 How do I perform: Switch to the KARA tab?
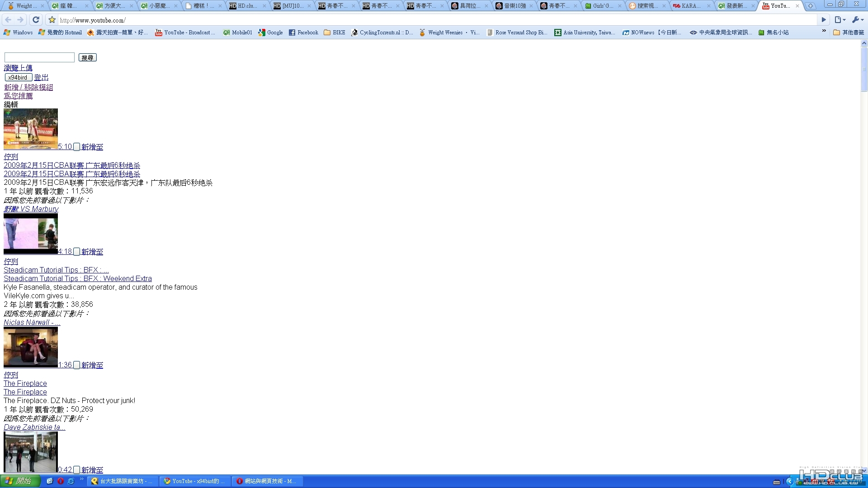pyautogui.click(x=690, y=6)
